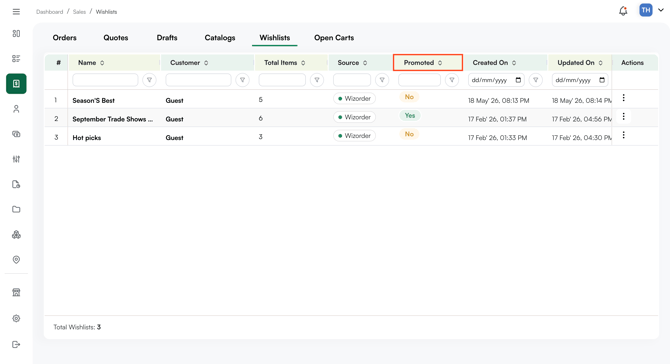Switch to the Open Carts tab
670x364 pixels.
click(x=334, y=38)
